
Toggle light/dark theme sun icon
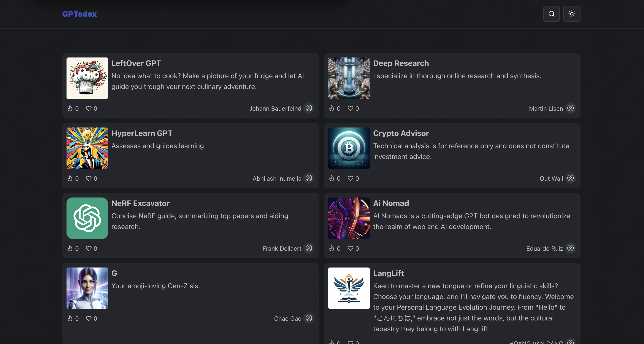(571, 14)
